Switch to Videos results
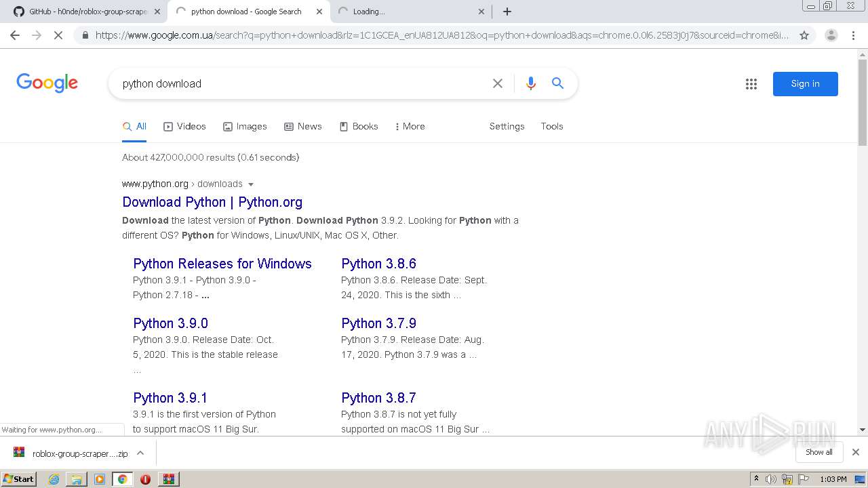 tap(184, 127)
